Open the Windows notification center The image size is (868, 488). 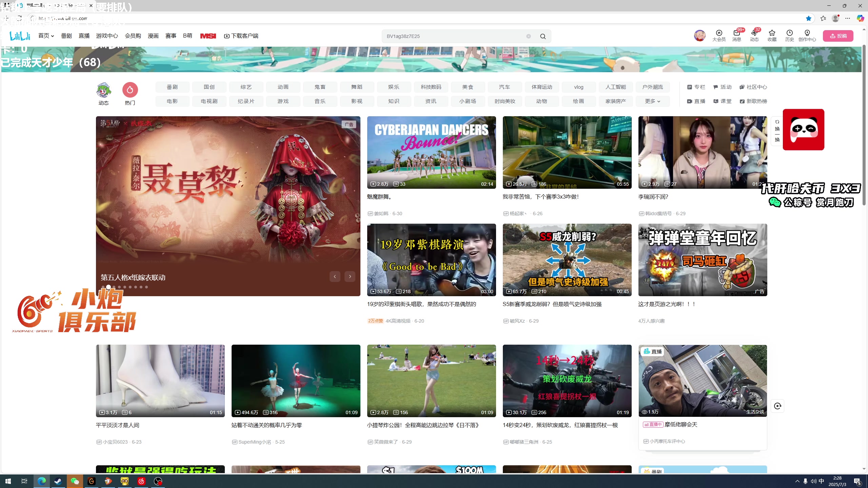point(857,481)
